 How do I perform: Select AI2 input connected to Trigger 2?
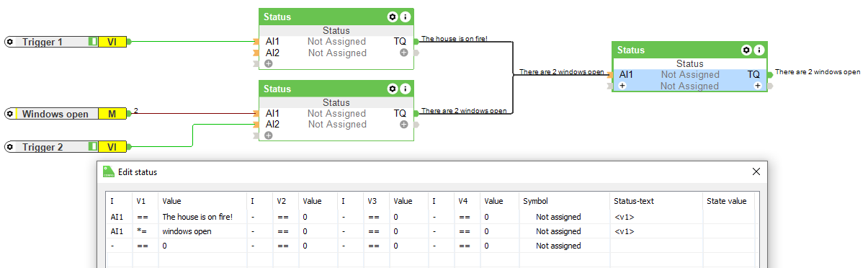click(x=272, y=124)
